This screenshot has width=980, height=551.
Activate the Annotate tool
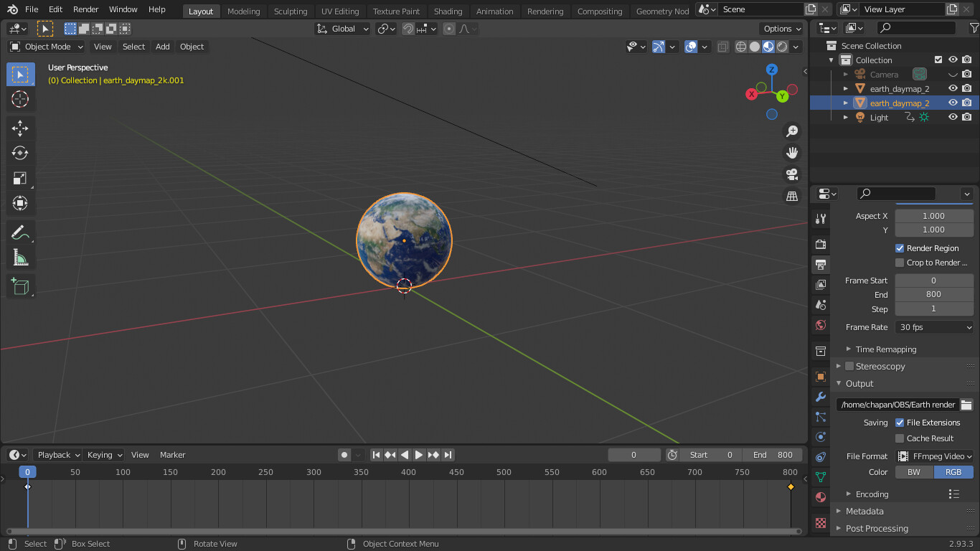pos(20,232)
